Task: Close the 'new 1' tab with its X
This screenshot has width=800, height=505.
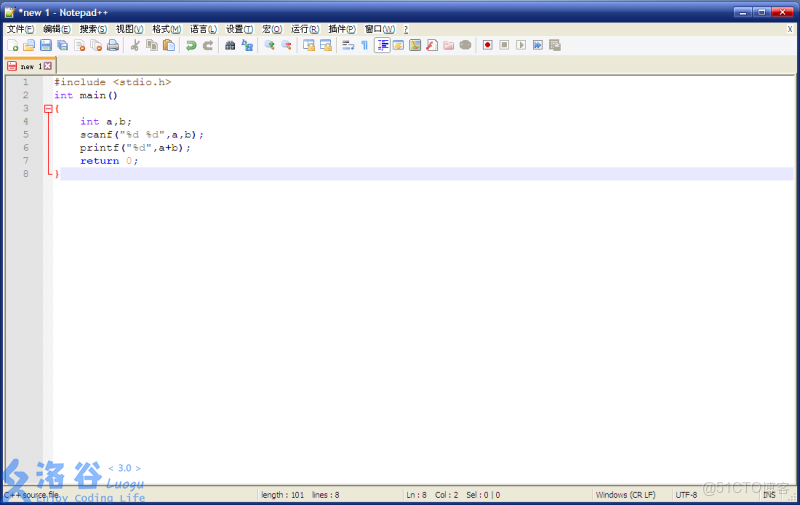Action: pos(47,66)
